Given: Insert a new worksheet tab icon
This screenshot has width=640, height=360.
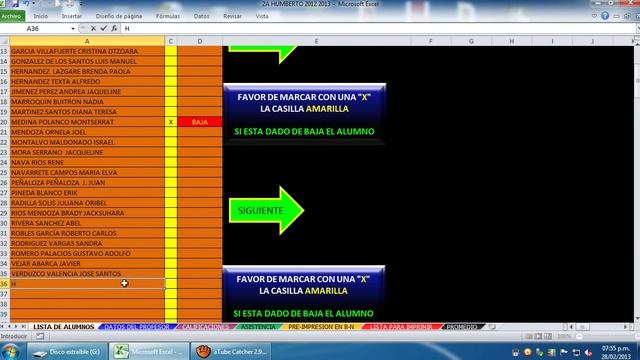Looking at the screenshot, I should click(492, 327).
